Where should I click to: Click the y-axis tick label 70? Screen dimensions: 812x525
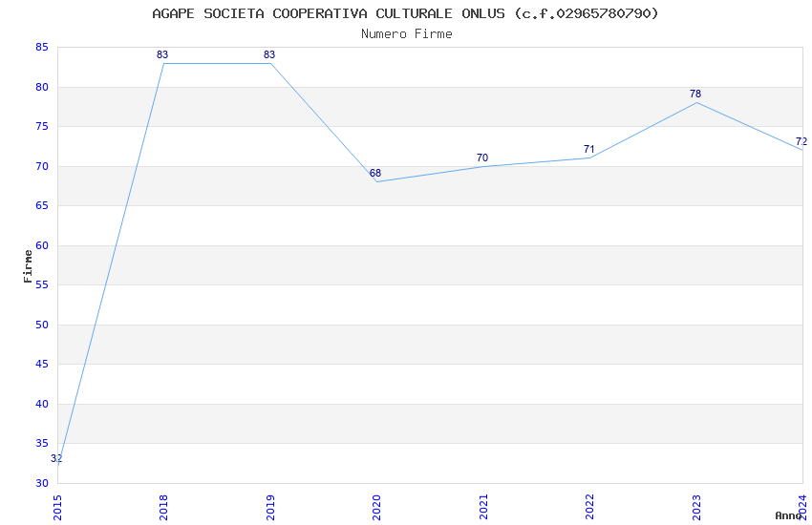(x=42, y=166)
